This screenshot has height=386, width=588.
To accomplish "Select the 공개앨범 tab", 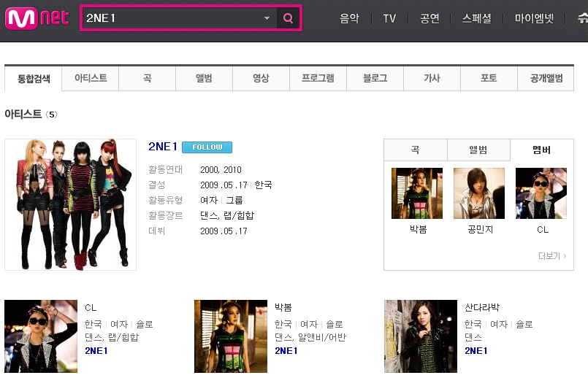I will 546,78.
